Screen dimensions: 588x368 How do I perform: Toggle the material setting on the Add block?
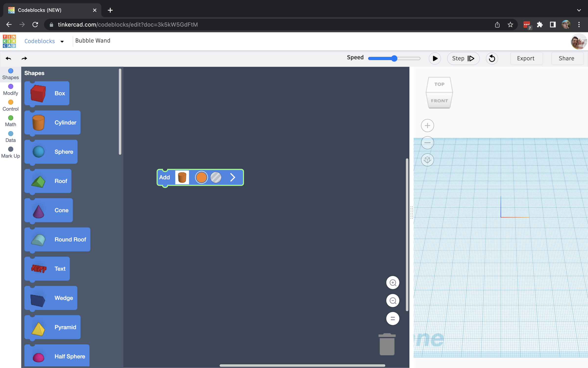pos(216,177)
